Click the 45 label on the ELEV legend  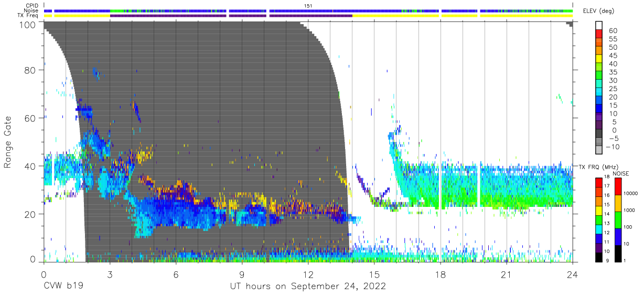613,56
